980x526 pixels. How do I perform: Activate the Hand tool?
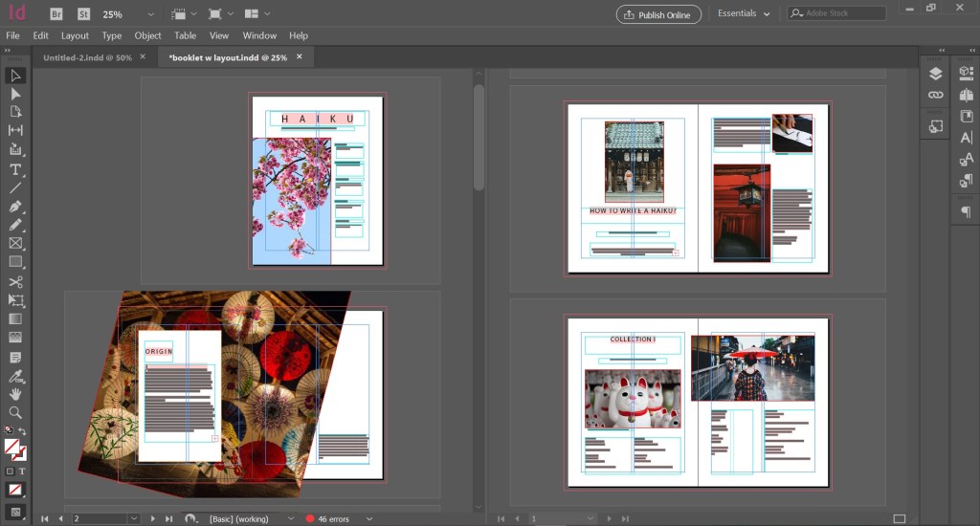[x=15, y=393]
